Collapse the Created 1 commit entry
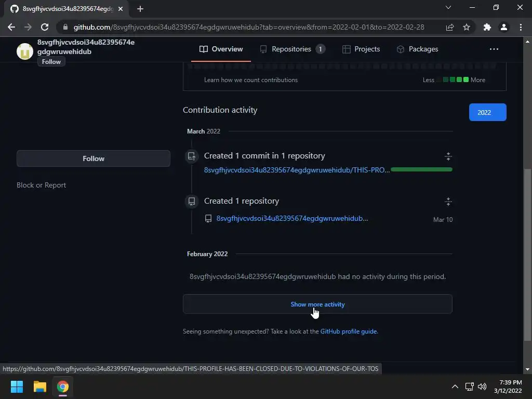 click(448, 156)
